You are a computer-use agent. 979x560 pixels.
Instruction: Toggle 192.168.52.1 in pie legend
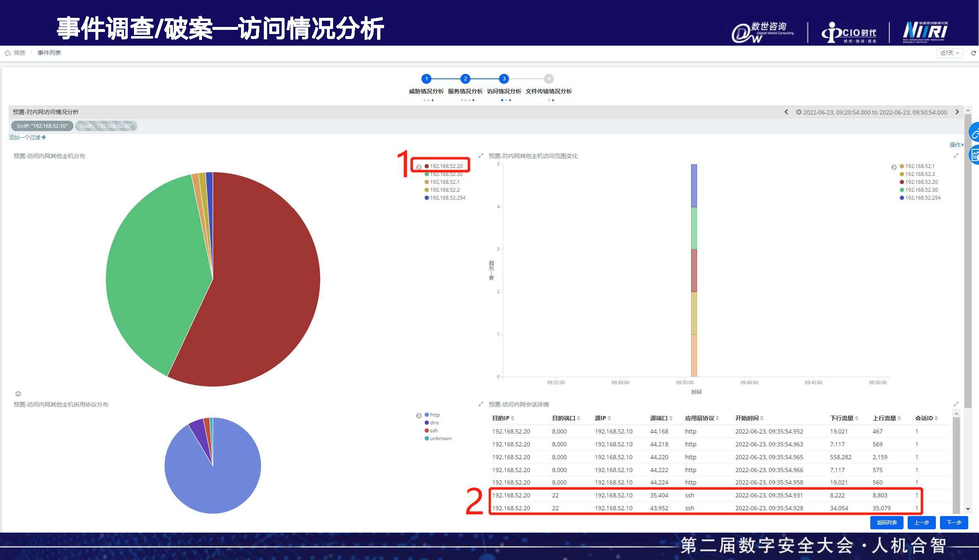point(442,182)
